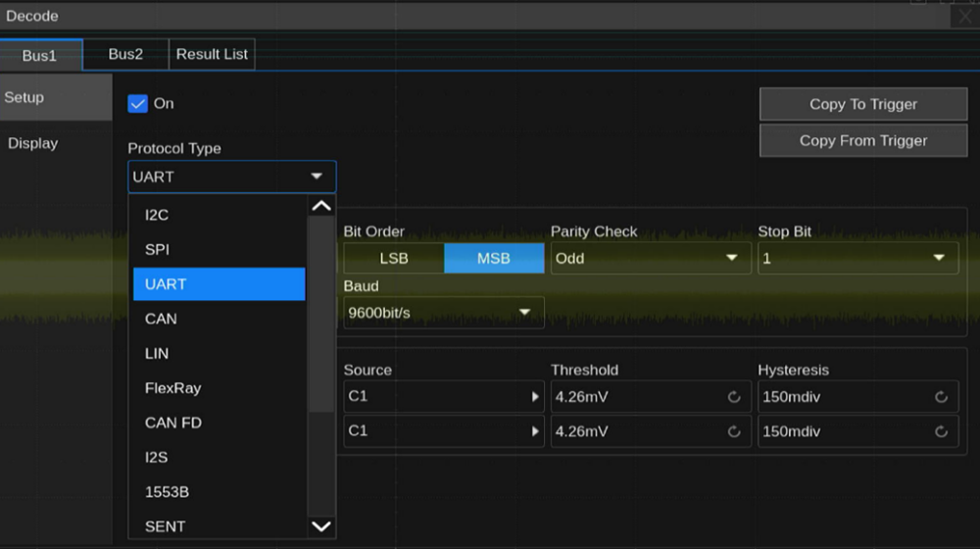Reset the first Hysteresis value icon
The height and width of the screenshot is (549, 980).
tap(941, 397)
